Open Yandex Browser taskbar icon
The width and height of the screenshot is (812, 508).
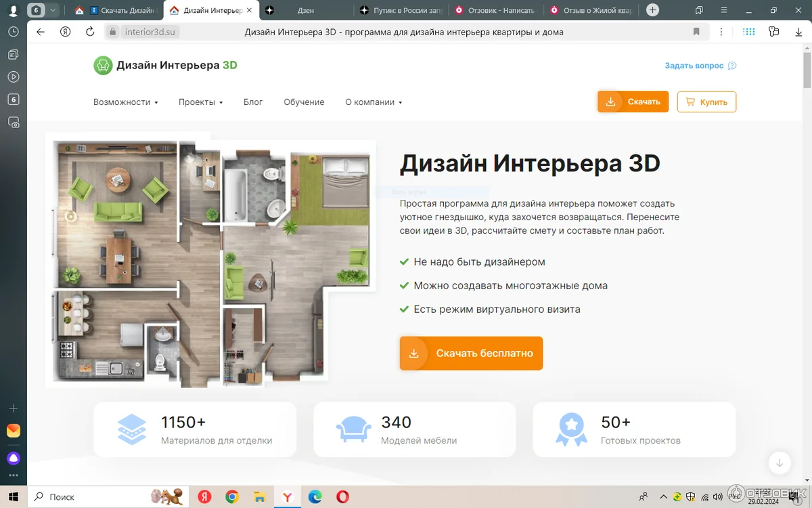click(x=288, y=496)
